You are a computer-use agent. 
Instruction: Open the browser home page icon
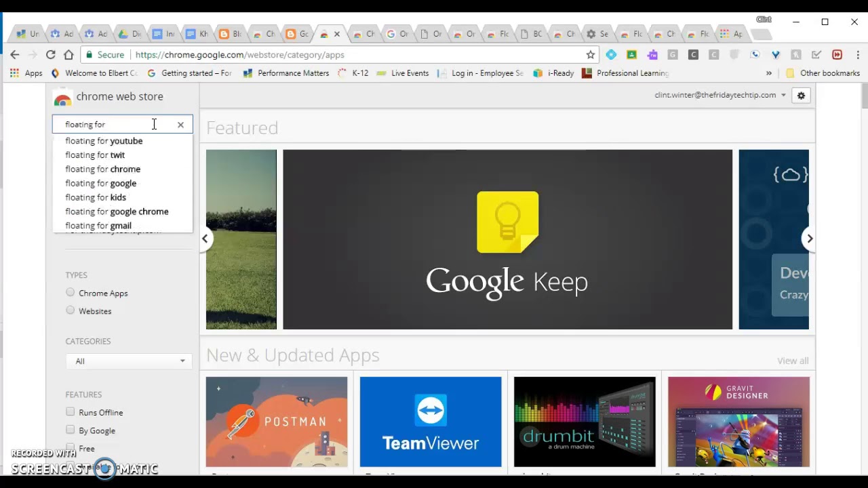point(68,55)
